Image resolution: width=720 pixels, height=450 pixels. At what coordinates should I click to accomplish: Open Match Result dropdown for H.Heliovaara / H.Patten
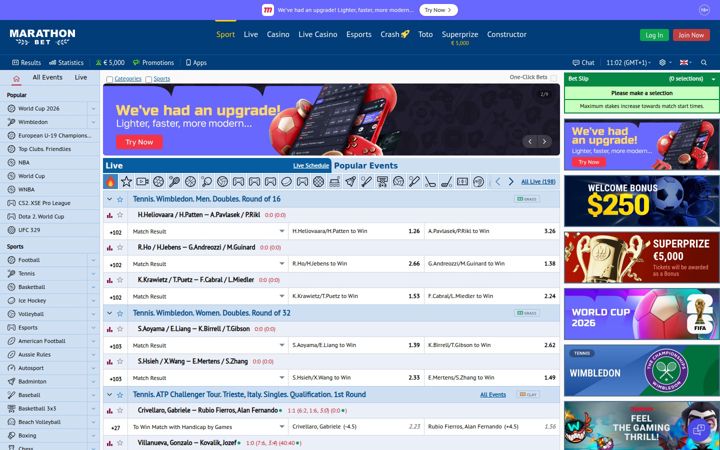208,231
